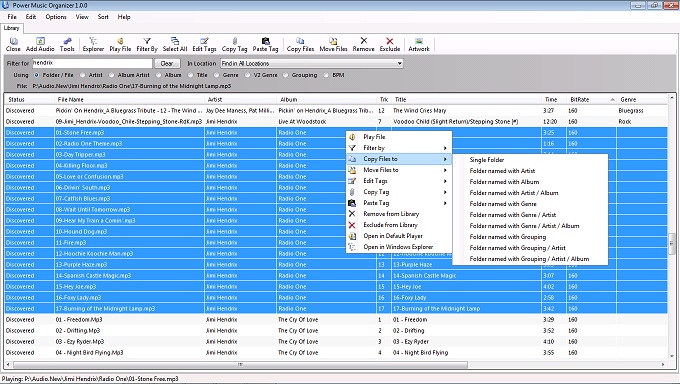Click the Copy Files toolbar icon
Image resolution: width=680 pixels, height=384 pixels.
(300, 45)
